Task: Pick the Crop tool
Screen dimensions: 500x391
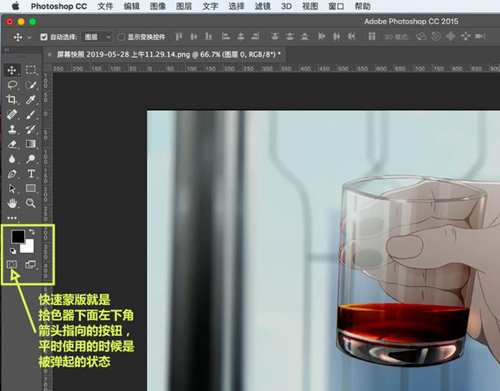Action: point(12,99)
